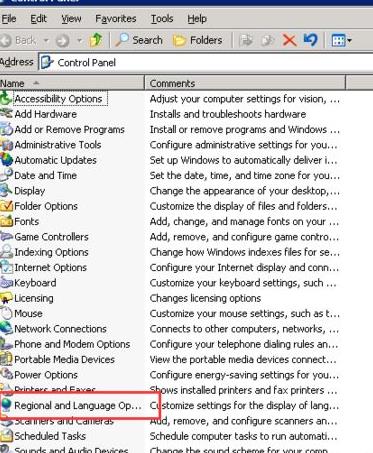Open the File menu
The height and width of the screenshot is (453, 373).
pyautogui.click(x=8, y=19)
